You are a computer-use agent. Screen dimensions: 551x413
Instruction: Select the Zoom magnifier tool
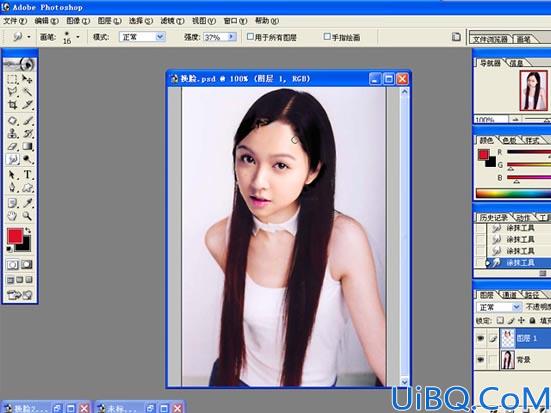(x=27, y=215)
